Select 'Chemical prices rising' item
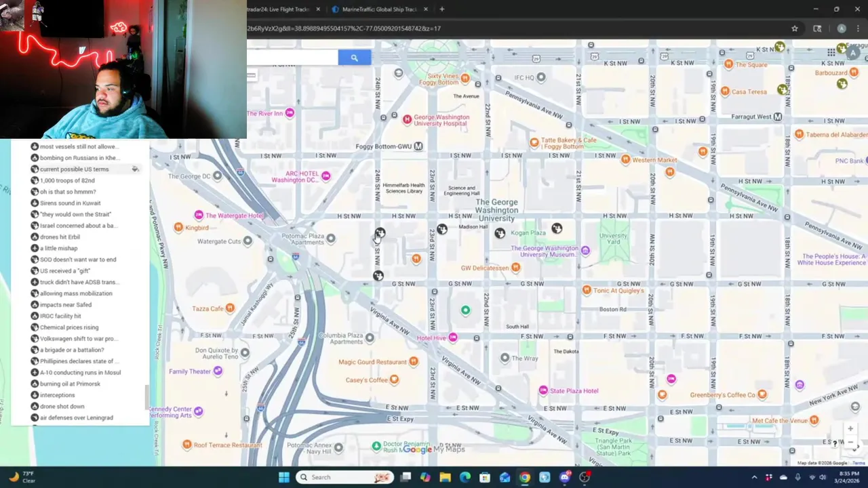 [69, 327]
